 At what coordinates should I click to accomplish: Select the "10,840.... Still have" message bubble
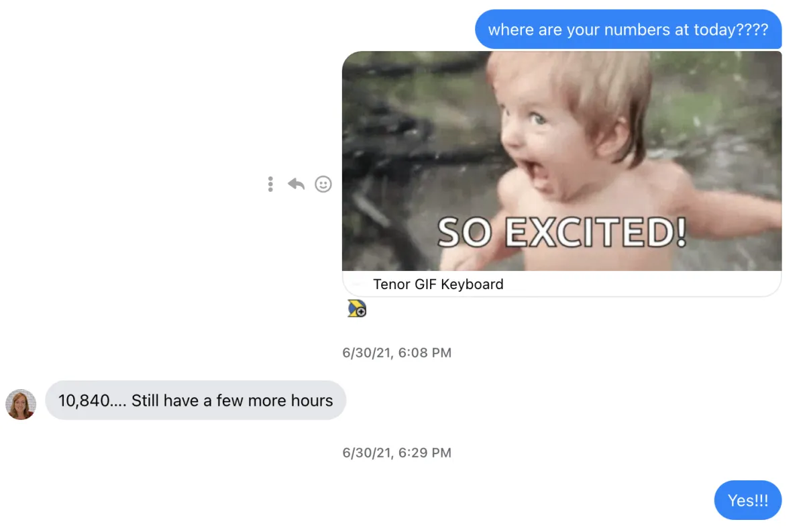tap(195, 401)
